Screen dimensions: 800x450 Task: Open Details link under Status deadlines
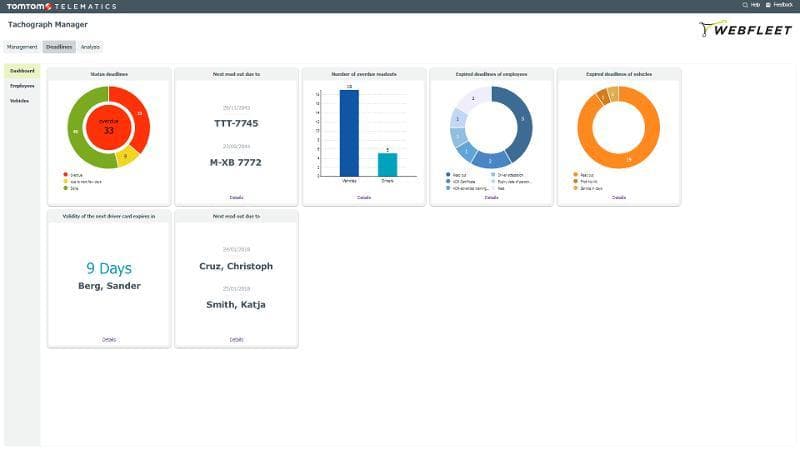[x=109, y=197]
